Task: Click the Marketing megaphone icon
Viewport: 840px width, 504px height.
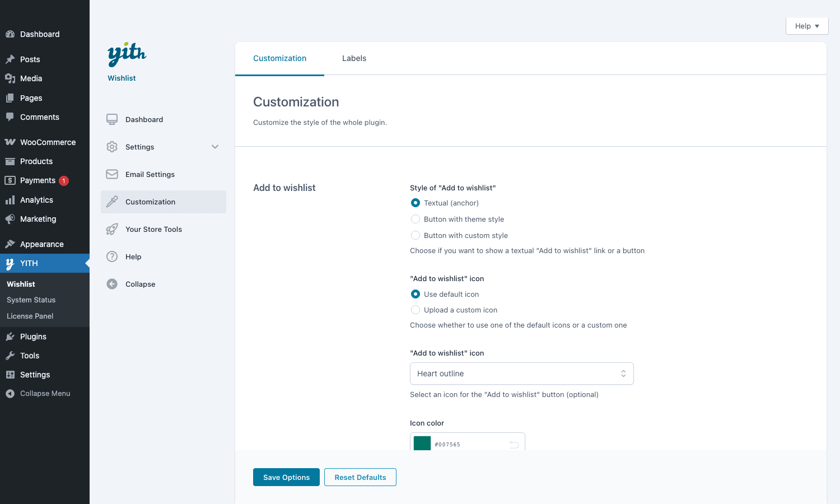Action: [x=10, y=219]
